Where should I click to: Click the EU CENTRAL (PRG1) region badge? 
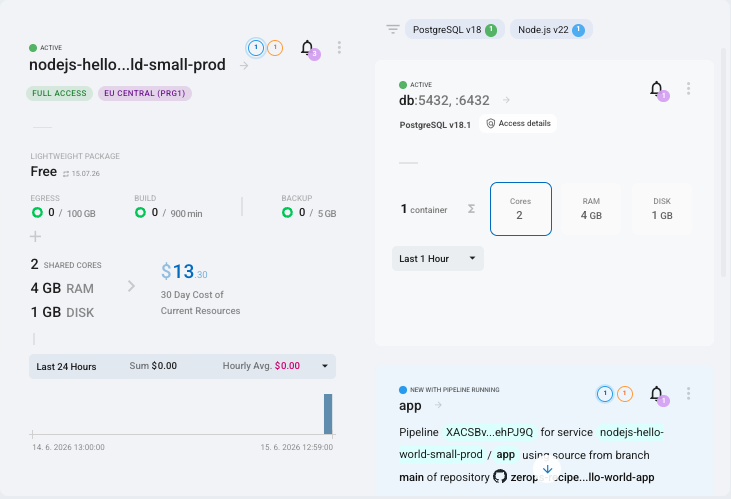(145, 93)
